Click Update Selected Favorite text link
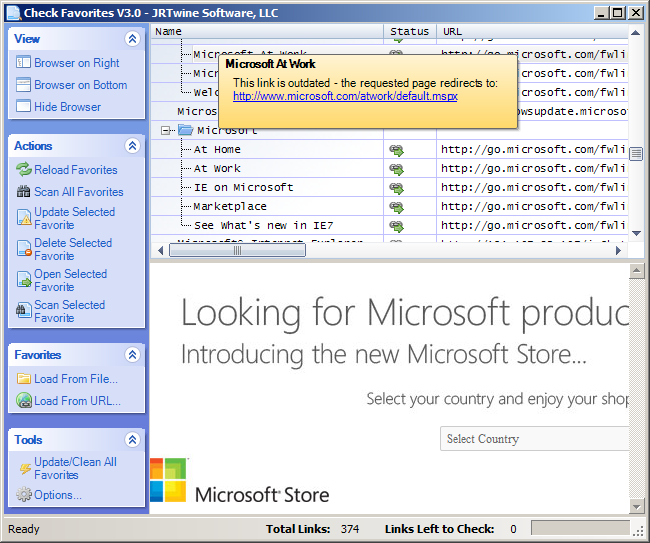This screenshot has height=543, width=650. click(x=75, y=218)
